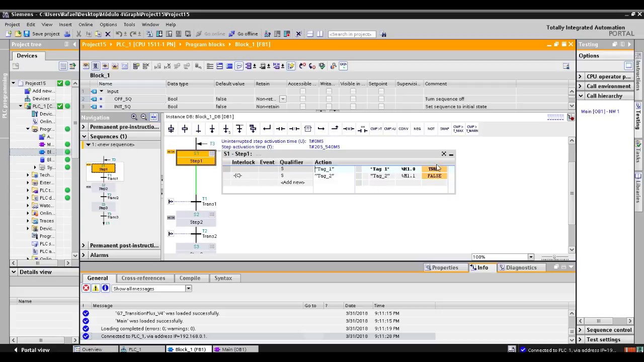Toggle Setpoint checkbox in Input row

381,92
